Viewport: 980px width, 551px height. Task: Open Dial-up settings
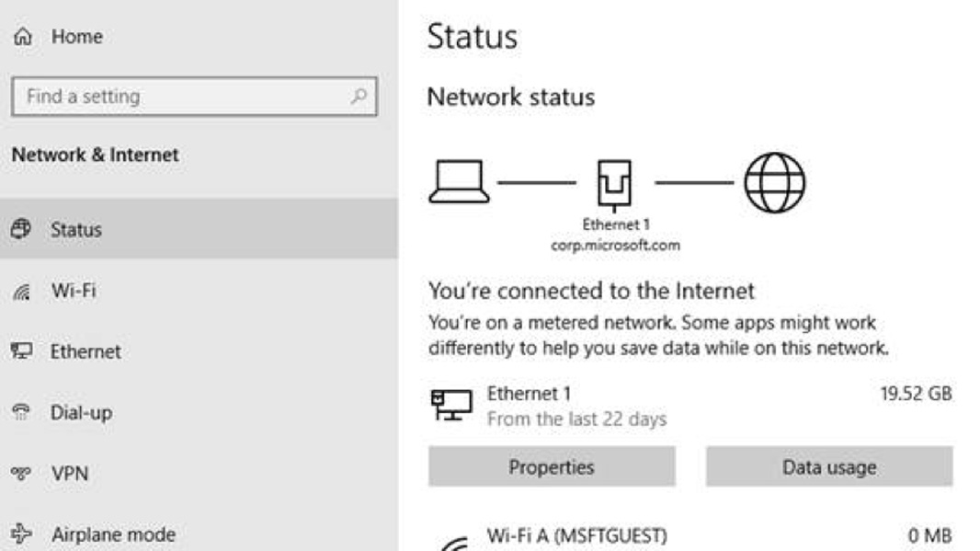pyautogui.click(x=81, y=413)
